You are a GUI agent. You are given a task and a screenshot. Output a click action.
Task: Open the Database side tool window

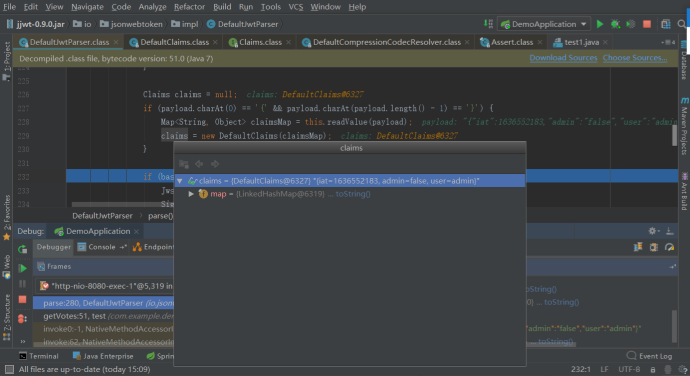pyautogui.click(x=684, y=60)
